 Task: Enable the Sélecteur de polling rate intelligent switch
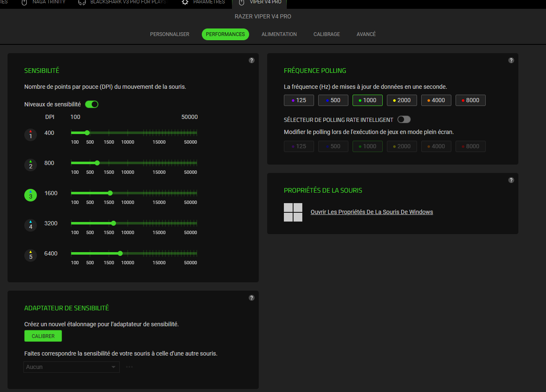click(404, 119)
